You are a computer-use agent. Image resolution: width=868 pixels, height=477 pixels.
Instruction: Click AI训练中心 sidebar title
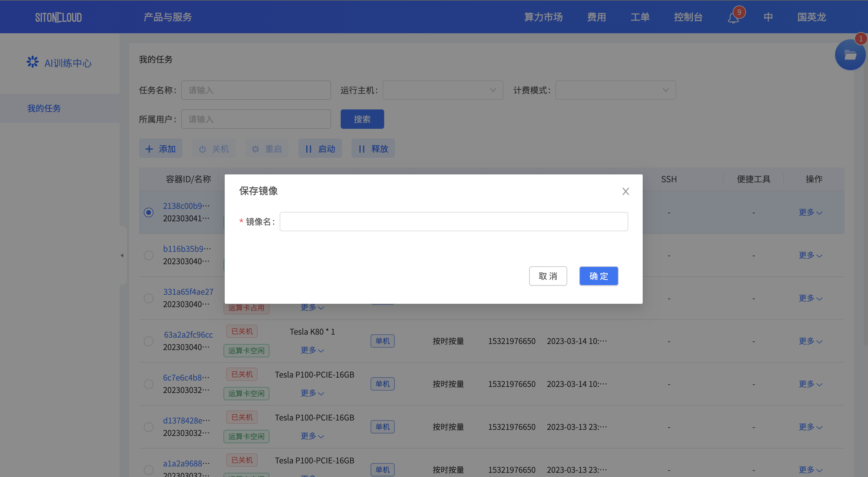(68, 63)
